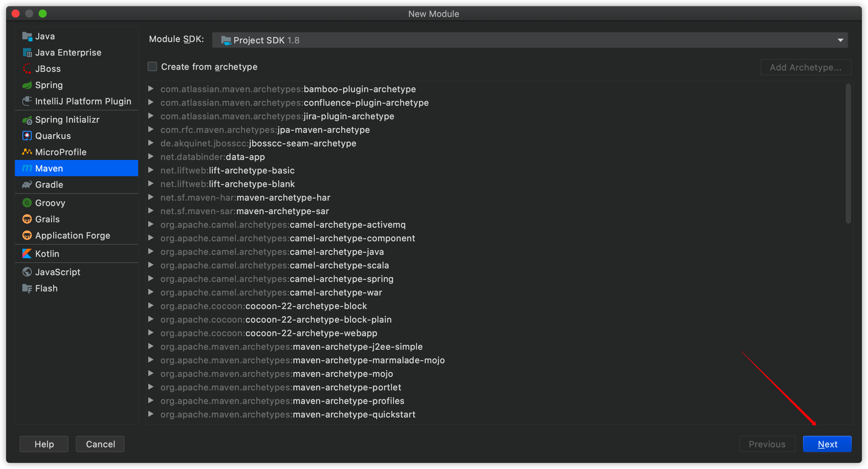
Task: Select cocoon-22-archetype-block-plain row
Action: [x=496, y=320]
